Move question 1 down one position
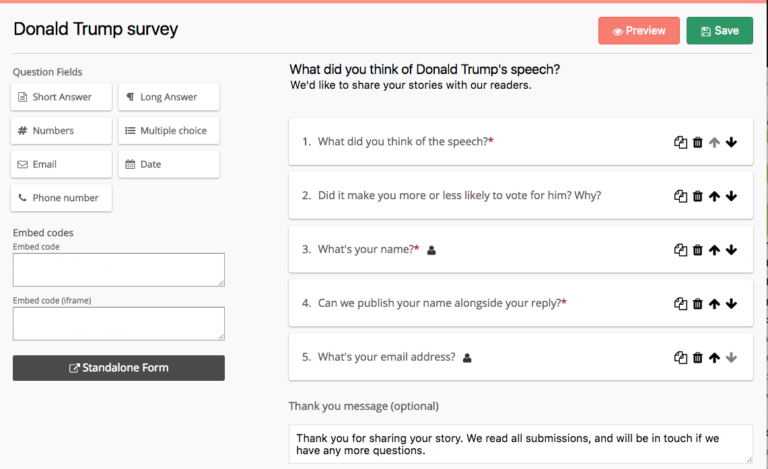Screen dimensions: 768x469 [x=731, y=142]
